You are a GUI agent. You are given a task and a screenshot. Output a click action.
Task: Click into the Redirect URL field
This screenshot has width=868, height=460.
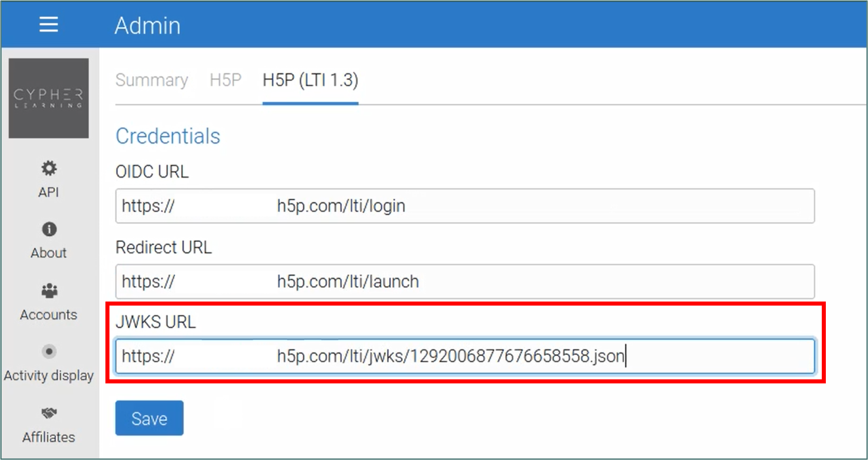point(465,282)
